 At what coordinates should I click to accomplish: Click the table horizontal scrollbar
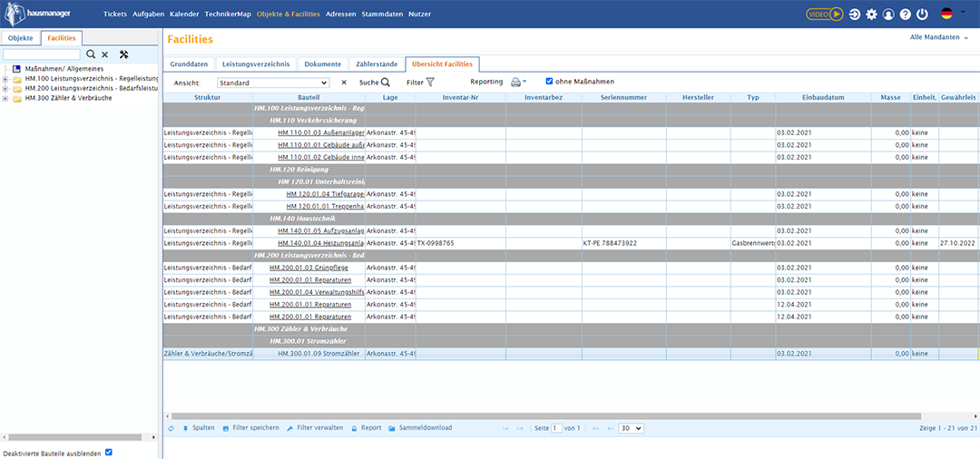pyautogui.click(x=545, y=415)
